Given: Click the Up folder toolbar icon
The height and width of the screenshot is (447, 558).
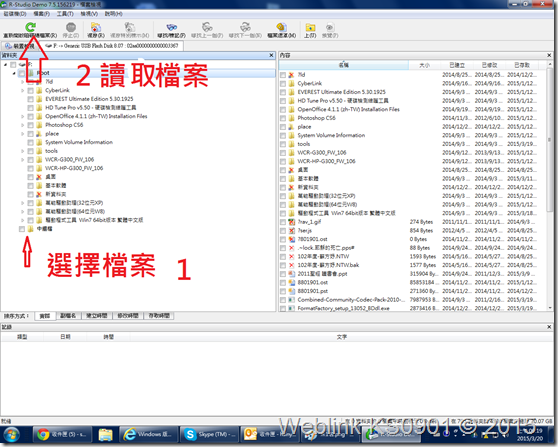Looking at the screenshot, I should 310,27.
